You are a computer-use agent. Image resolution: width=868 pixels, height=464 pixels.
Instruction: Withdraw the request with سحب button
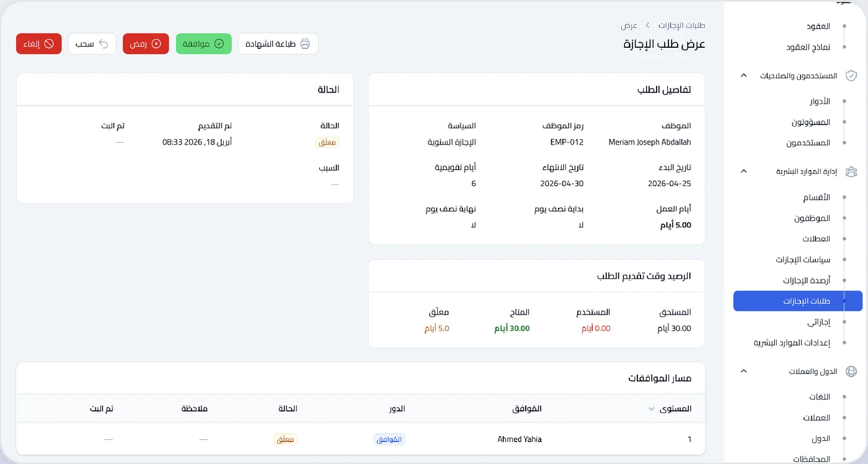point(92,44)
